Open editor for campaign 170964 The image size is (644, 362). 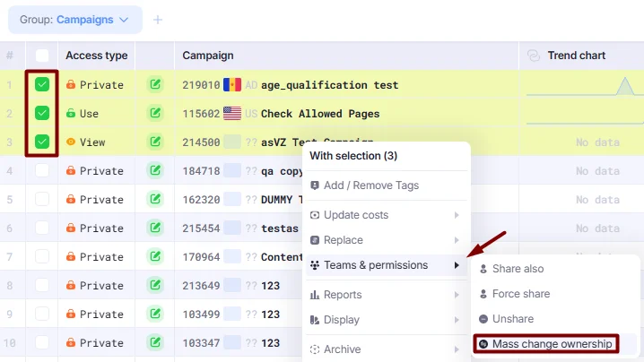(155, 257)
